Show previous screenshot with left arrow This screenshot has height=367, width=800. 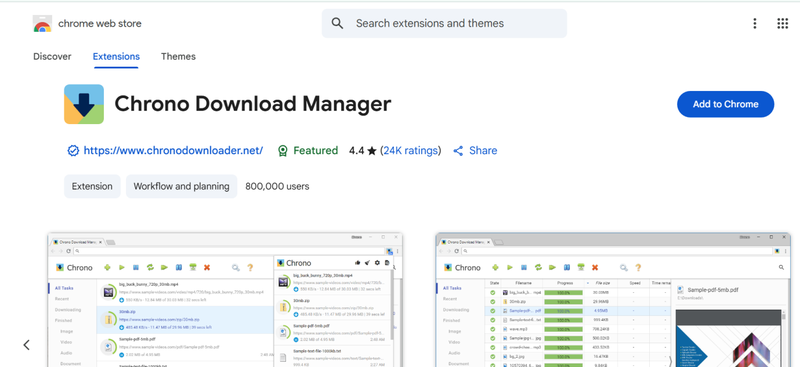click(27, 345)
